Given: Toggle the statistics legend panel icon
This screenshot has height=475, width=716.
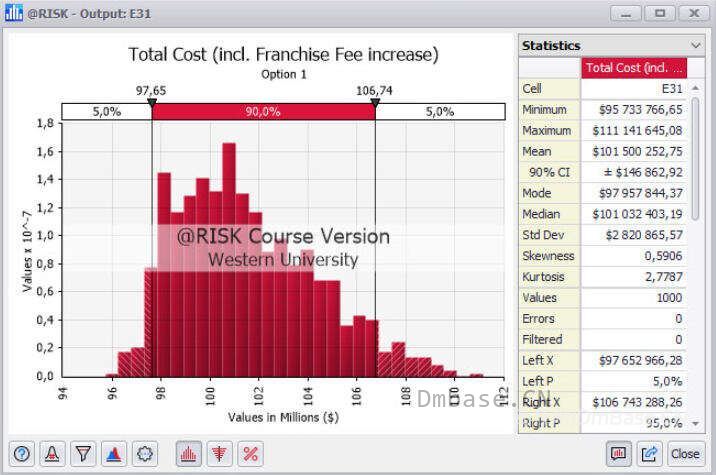Looking at the screenshot, I should tap(619, 454).
